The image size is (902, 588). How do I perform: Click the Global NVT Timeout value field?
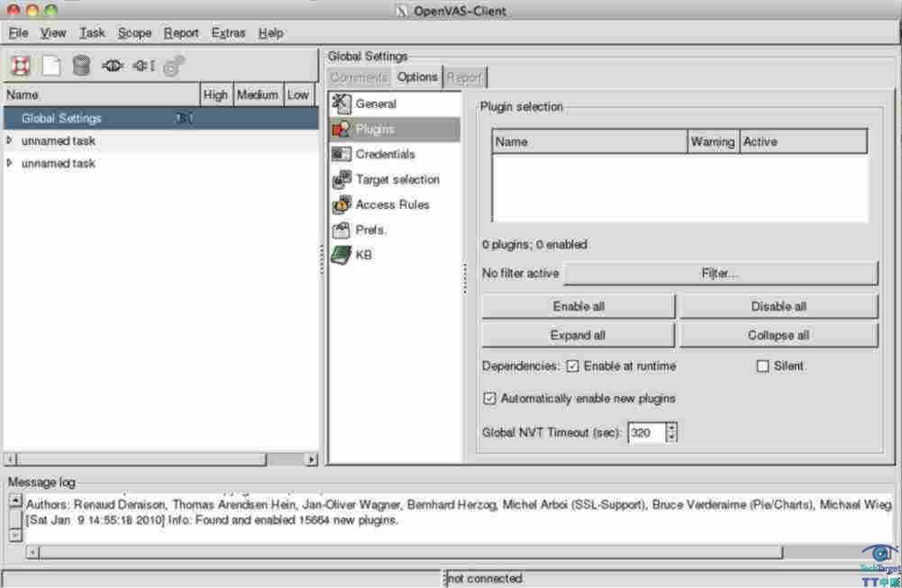click(x=648, y=432)
